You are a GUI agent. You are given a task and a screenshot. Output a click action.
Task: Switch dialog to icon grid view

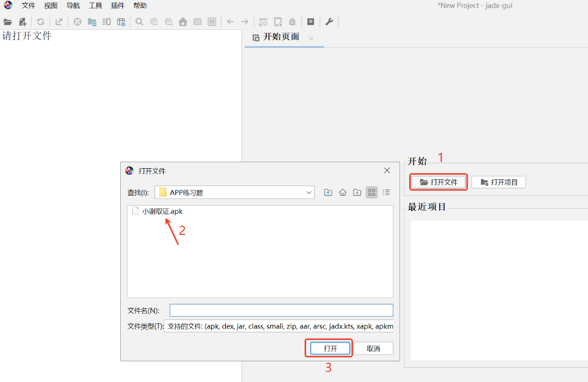click(x=372, y=193)
